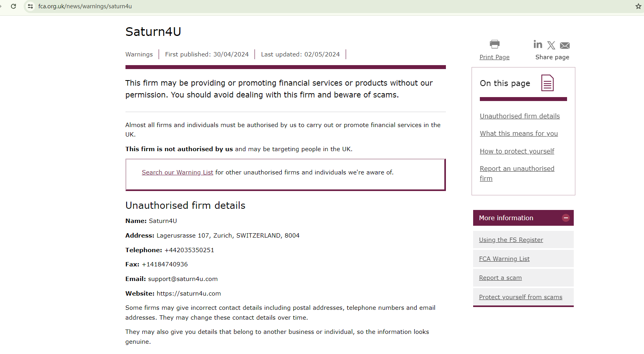Click the document icon beside On this page

point(547,83)
